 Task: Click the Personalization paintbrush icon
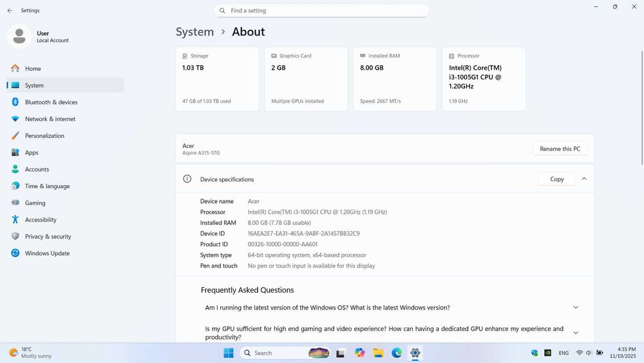tap(15, 135)
